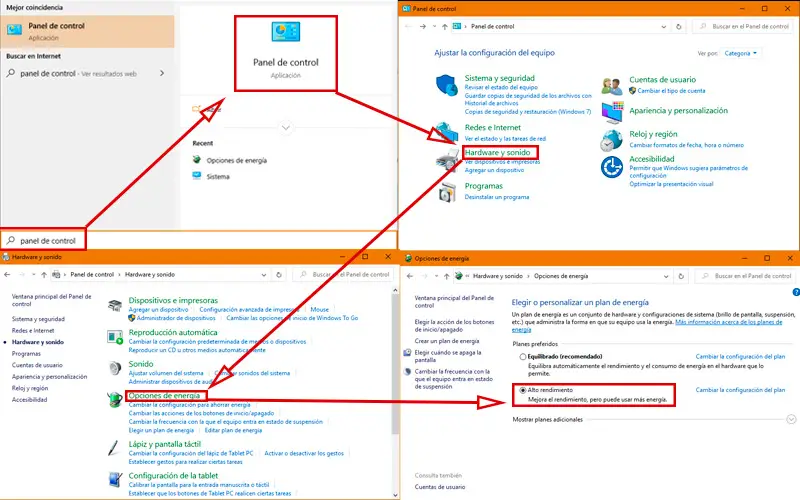Image resolution: width=800 pixels, height=500 pixels.
Task: Click Administrador de dispositivos link
Action: coord(176,318)
